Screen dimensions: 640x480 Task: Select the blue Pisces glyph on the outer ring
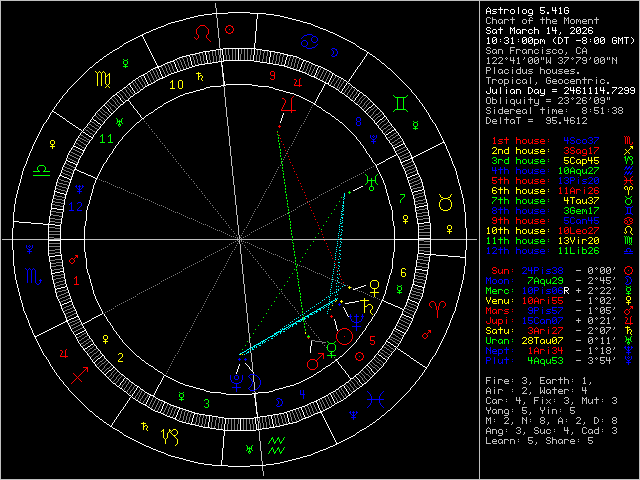pos(375,400)
